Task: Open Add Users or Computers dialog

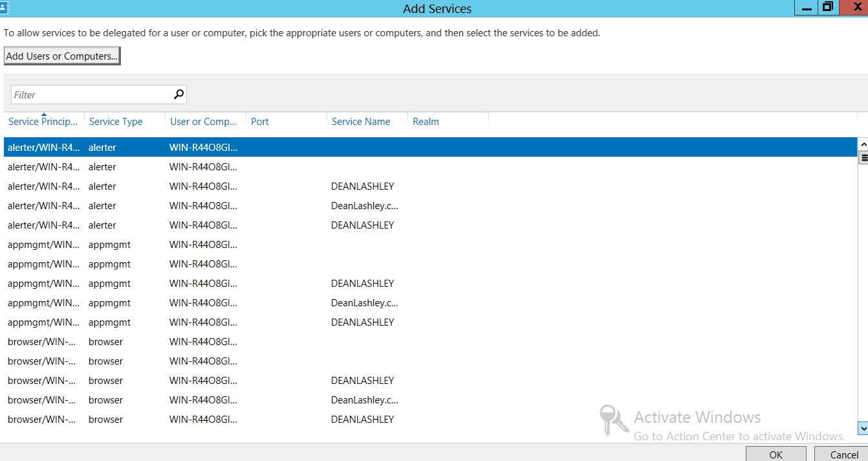Action: click(x=62, y=56)
